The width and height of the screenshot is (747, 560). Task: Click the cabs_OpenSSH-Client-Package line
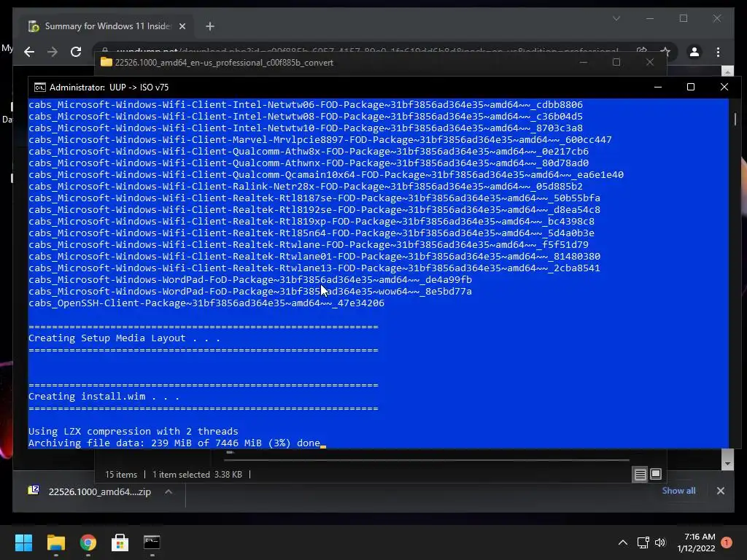[x=206, y=303]
